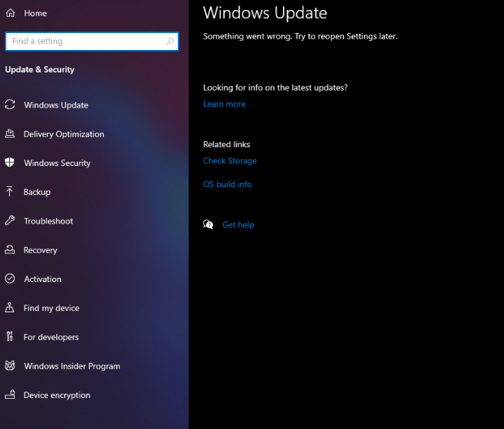504x429 pixels.
Task: Click the Home house icon
Action: pos(11,13)
